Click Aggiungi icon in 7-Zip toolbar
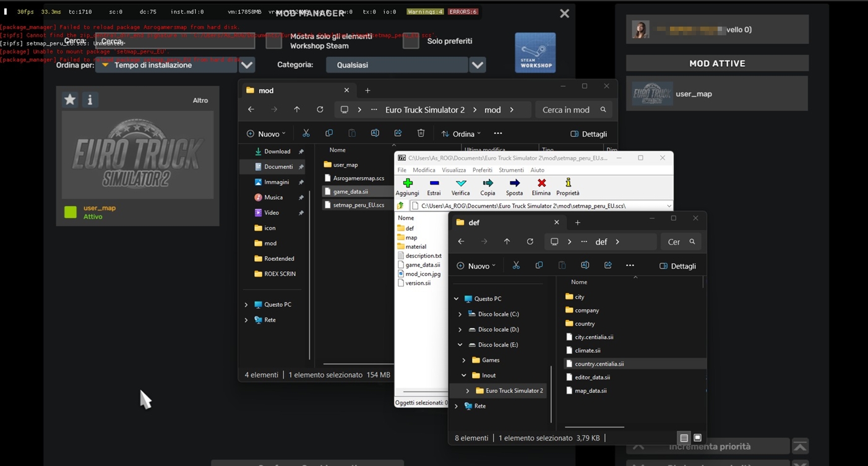 pyautogui.click(x=407, y=187)
